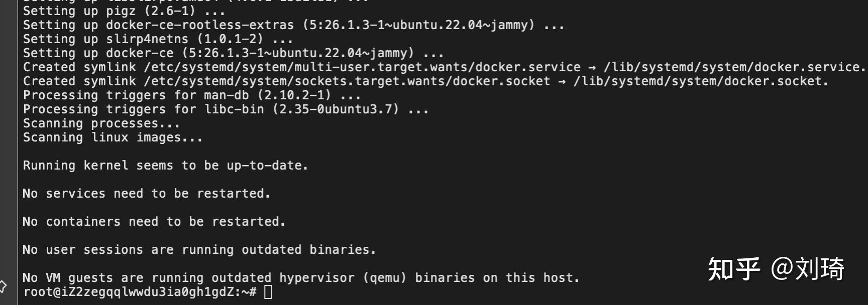Click the multi-user.target.wants/docker.service path
The height and width of the screenshot is (305, 868).
pos(362,67)
